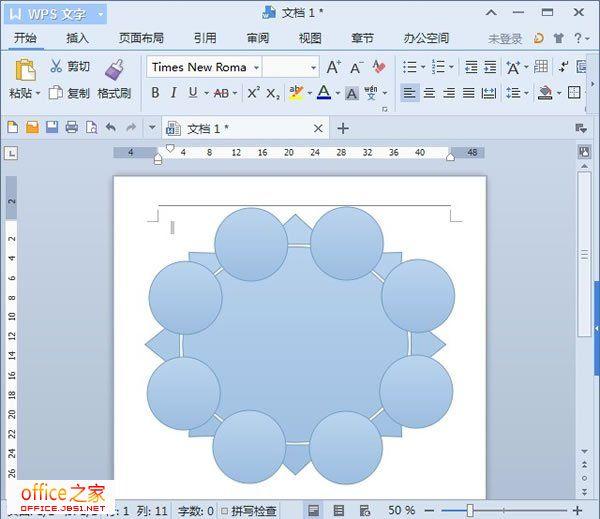
Task: Open the Times New Roman font dropdown
Action: coord(256,68)
